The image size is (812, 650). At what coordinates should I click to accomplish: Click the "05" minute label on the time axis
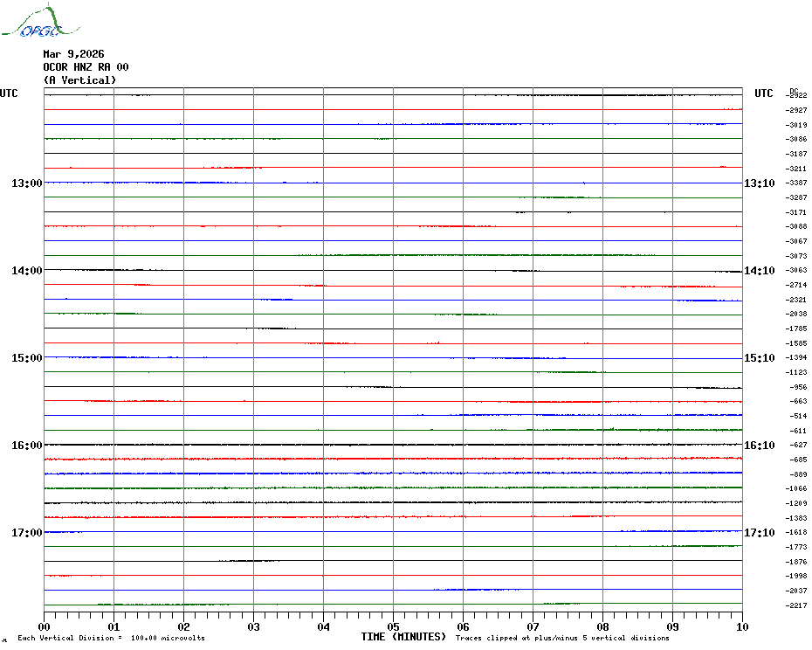click(x=394, y=626)
